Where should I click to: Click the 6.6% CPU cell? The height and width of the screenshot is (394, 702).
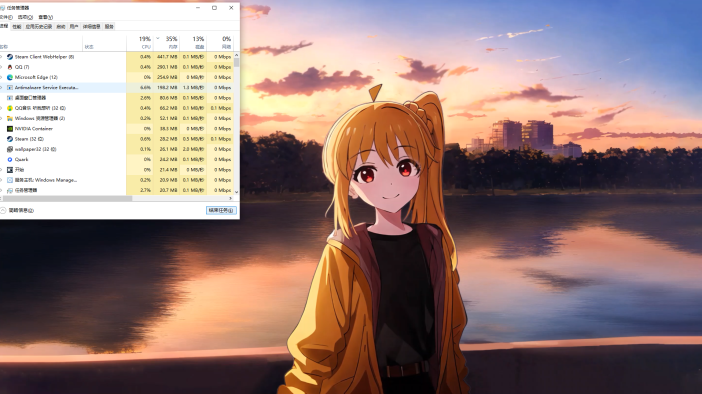140,88
